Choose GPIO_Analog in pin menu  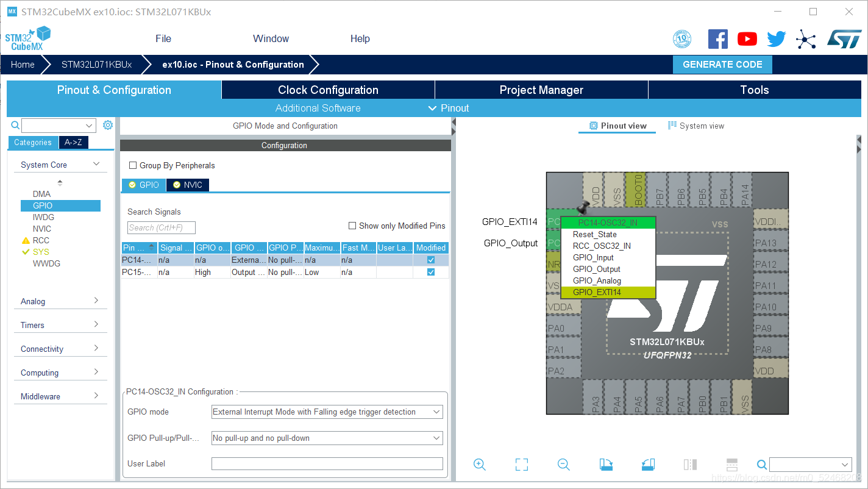(x=608, y=280)
